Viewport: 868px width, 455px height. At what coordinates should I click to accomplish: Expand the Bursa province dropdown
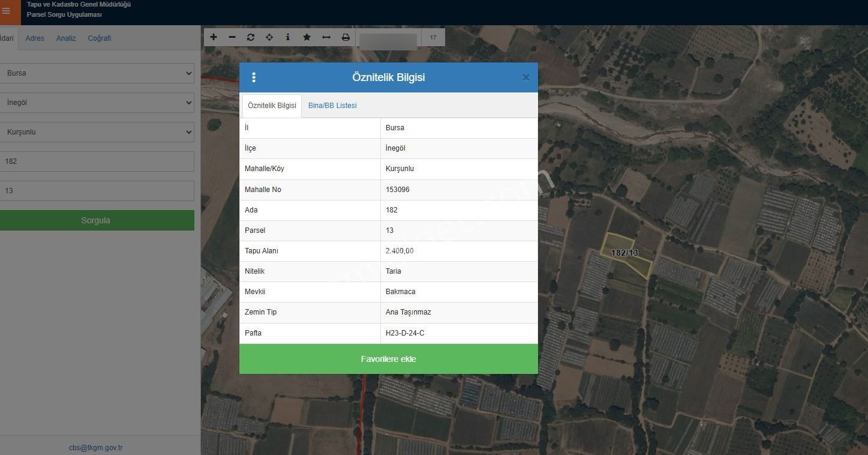click(97, 73)
